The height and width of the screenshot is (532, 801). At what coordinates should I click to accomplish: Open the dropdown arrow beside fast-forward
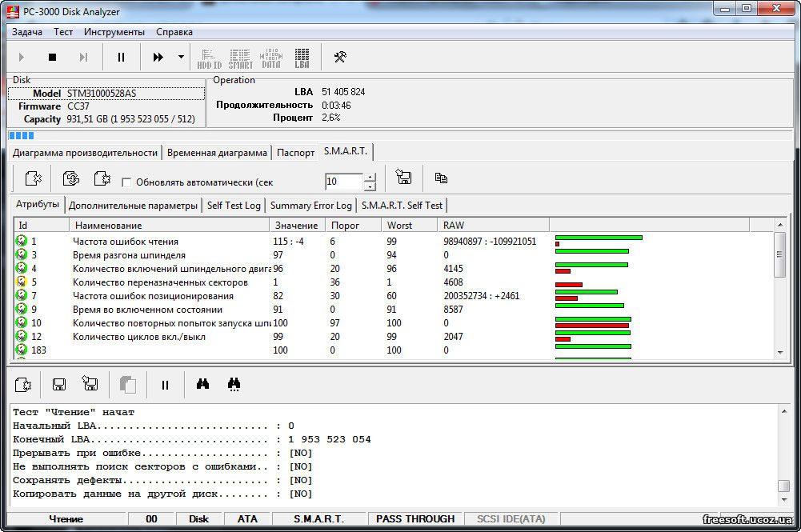pos(181,57)
